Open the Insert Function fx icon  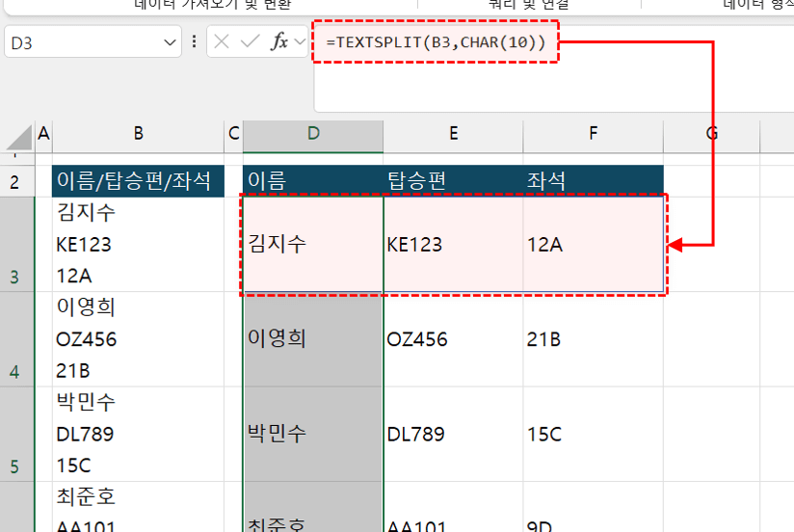[279, 41]
